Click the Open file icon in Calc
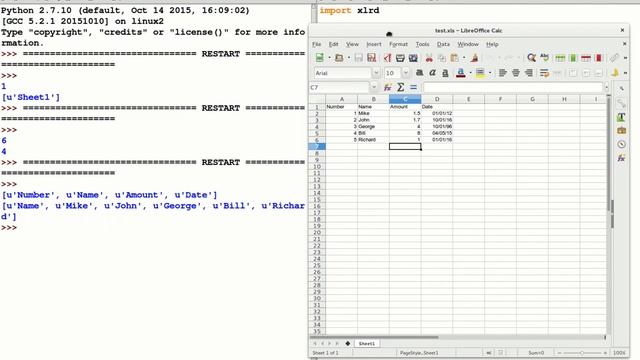 coord(339,58)
